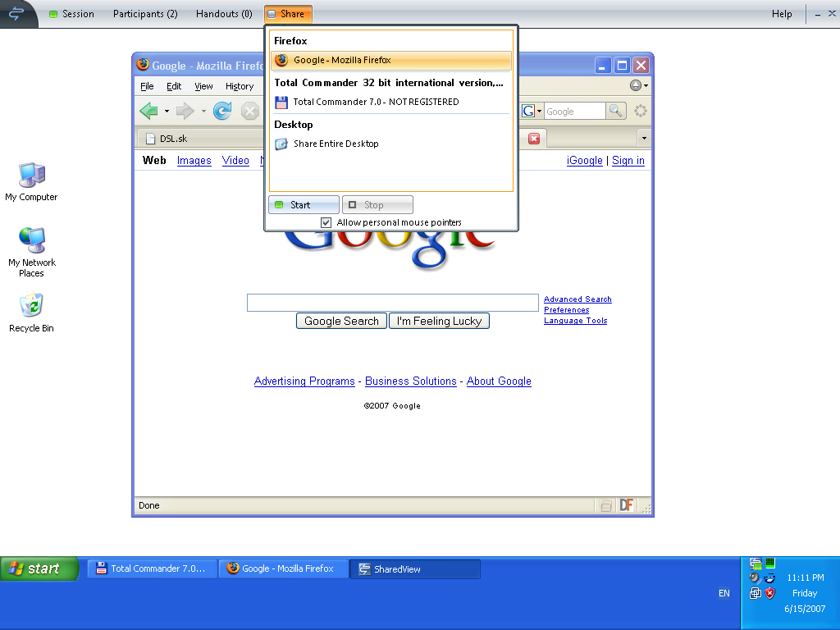Click the Web label on Google page
Viewport: 840px width, 630px height.
pyautogui.click(x=154, y=160)
